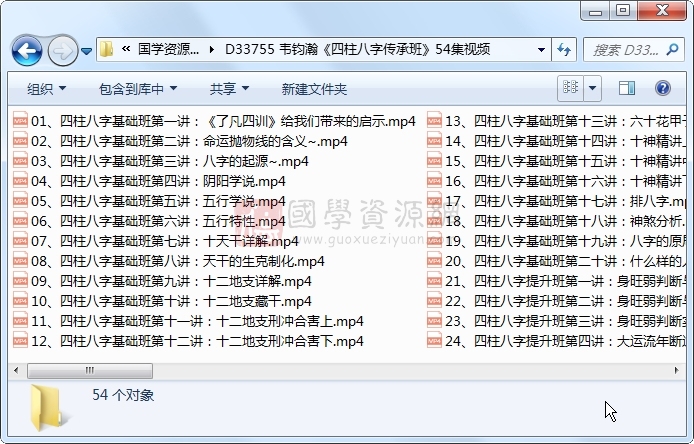Create folder via 新建文件夹

pyautogui.click(x=314, y=89)
